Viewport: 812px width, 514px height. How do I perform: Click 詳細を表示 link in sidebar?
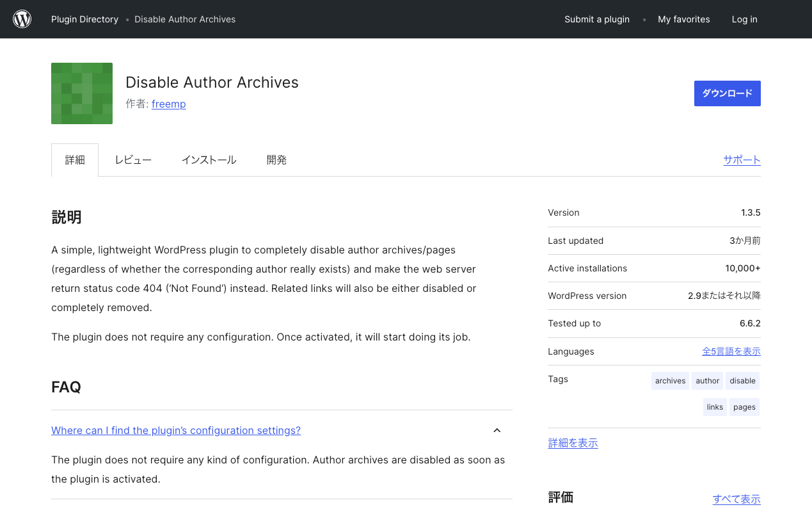point(573,443)
